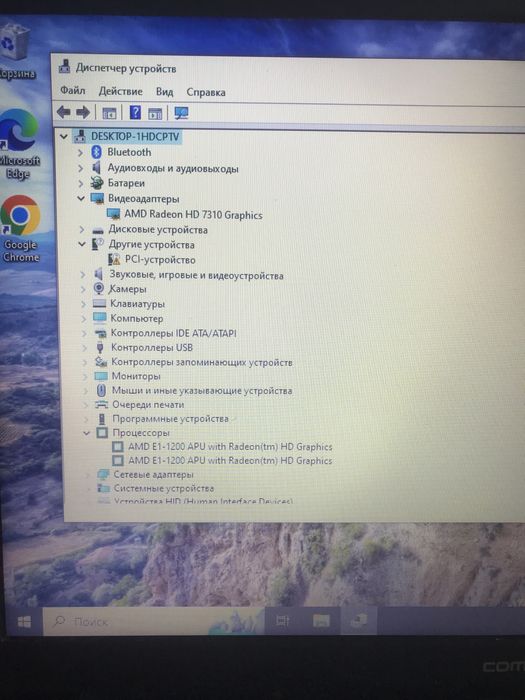Click the Task View taskbar icon
The height and width of the screenshot is (700, 525).
coord(283,620)
